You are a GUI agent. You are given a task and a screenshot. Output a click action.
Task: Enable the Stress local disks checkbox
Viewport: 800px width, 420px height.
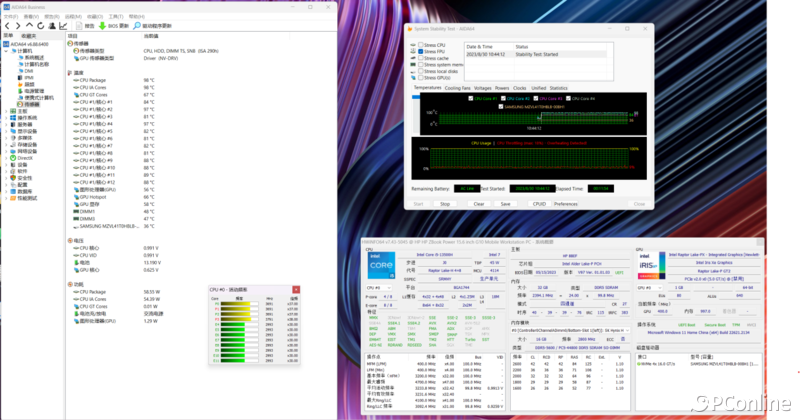tap(421, 71)
